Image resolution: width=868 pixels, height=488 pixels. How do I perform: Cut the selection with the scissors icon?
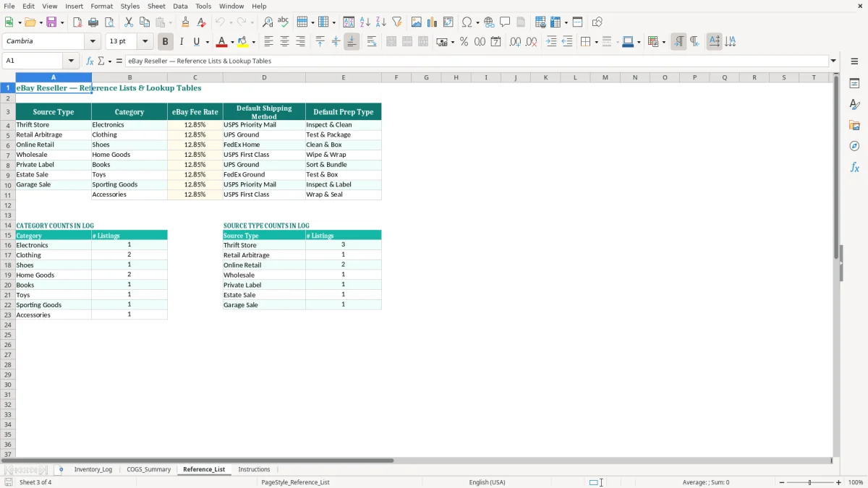(x=129, y=22)
